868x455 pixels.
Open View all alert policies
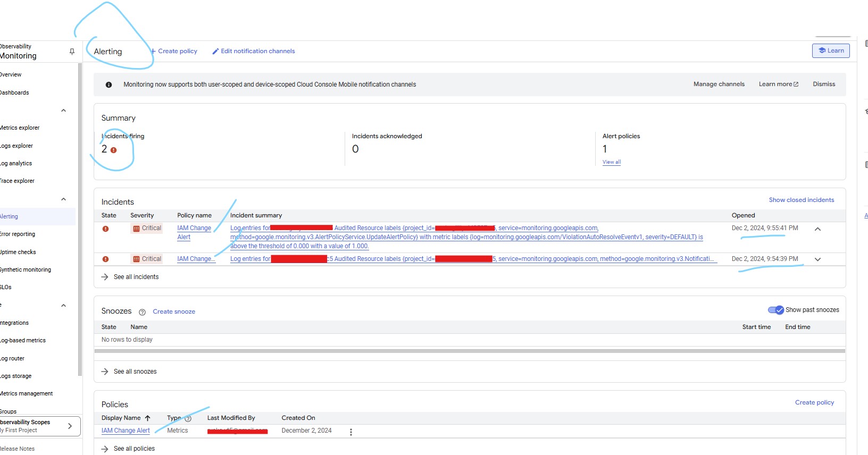(x=611, y=162)
